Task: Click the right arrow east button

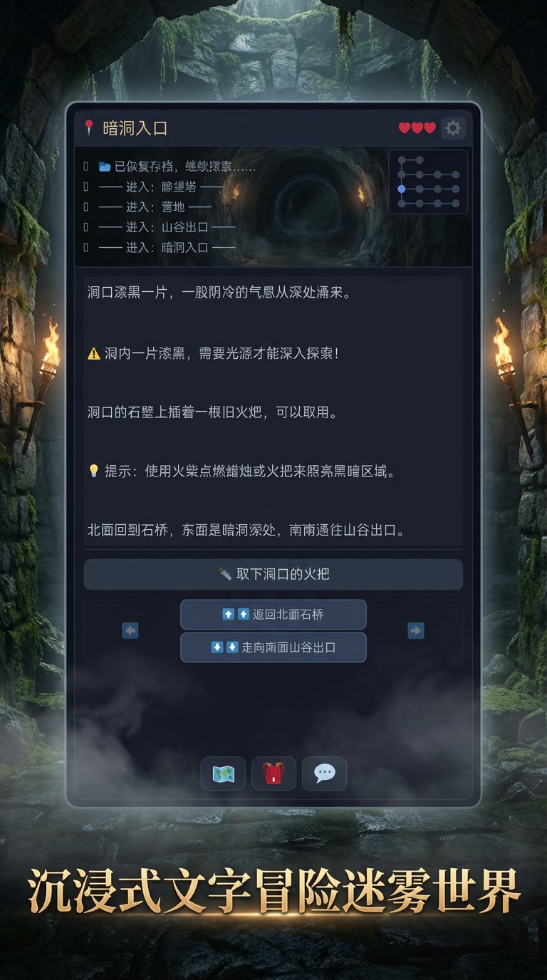Action: 416,630
